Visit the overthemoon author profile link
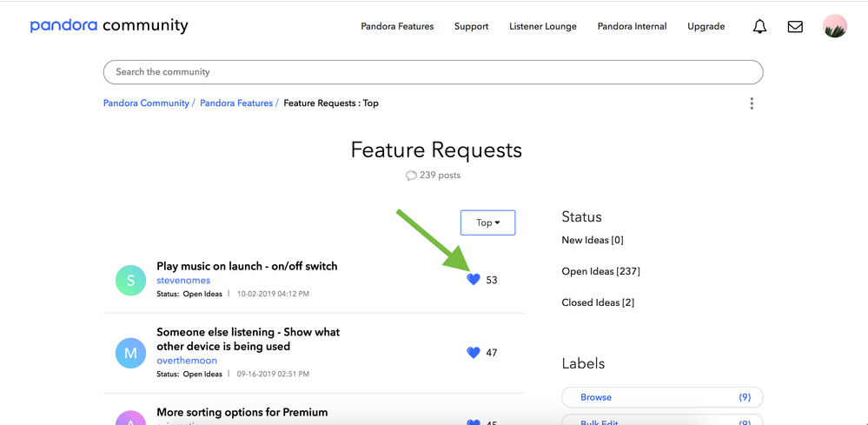Image resolution: width=868 pixels, height=425 pixels. (x=187, y=361)
